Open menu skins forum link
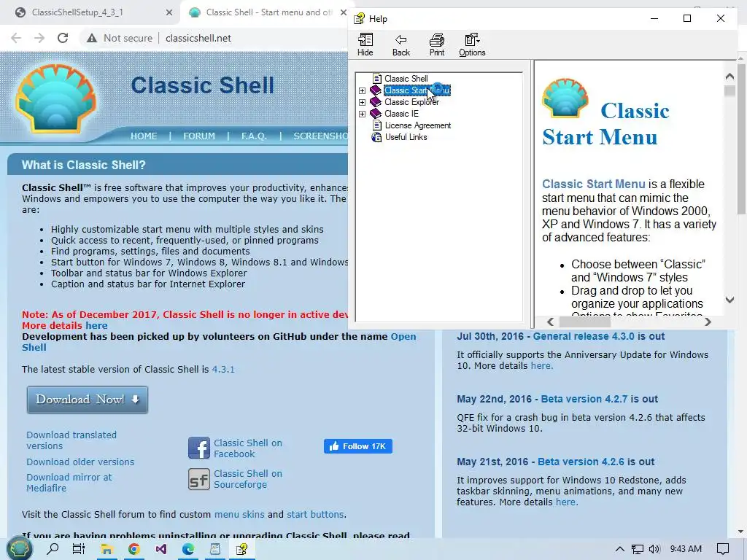747x560 pixels. click(x=239, y=515)
